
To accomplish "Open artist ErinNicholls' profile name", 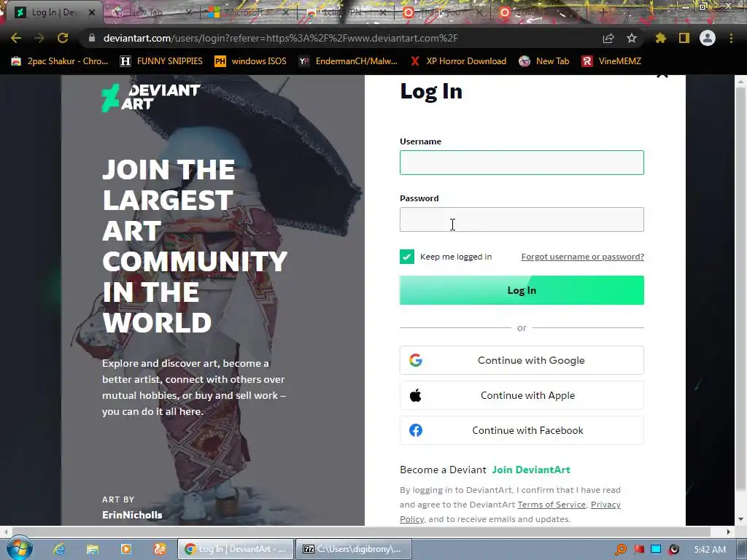I will tap(132, 515).
